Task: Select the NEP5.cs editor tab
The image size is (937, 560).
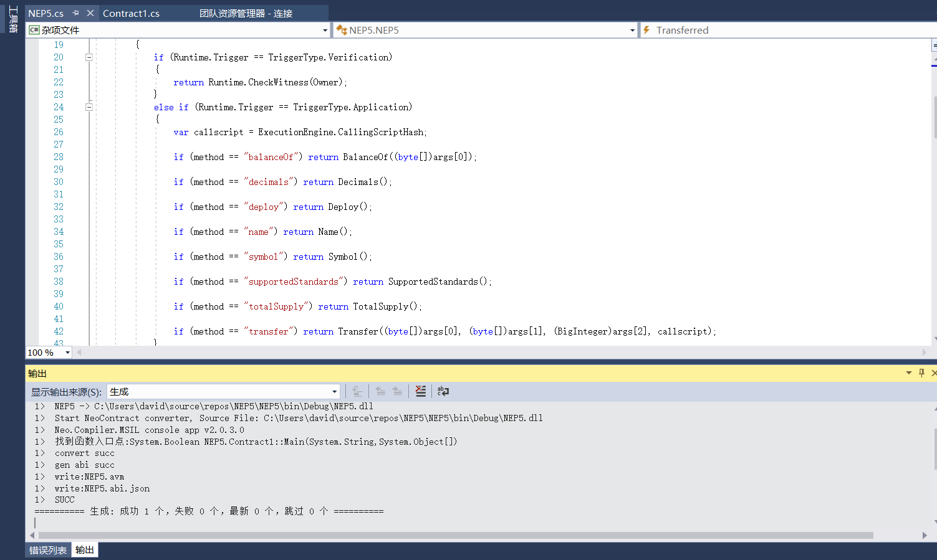Action: [x=46, y=13]
